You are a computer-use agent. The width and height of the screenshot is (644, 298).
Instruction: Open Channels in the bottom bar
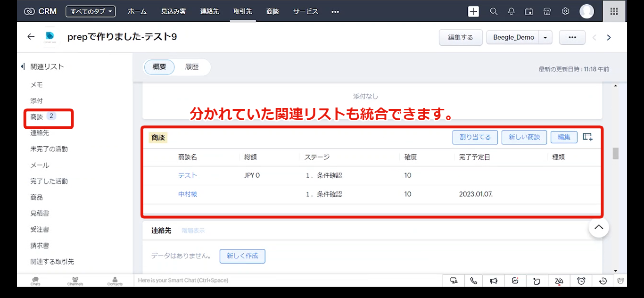click(75, 281)
